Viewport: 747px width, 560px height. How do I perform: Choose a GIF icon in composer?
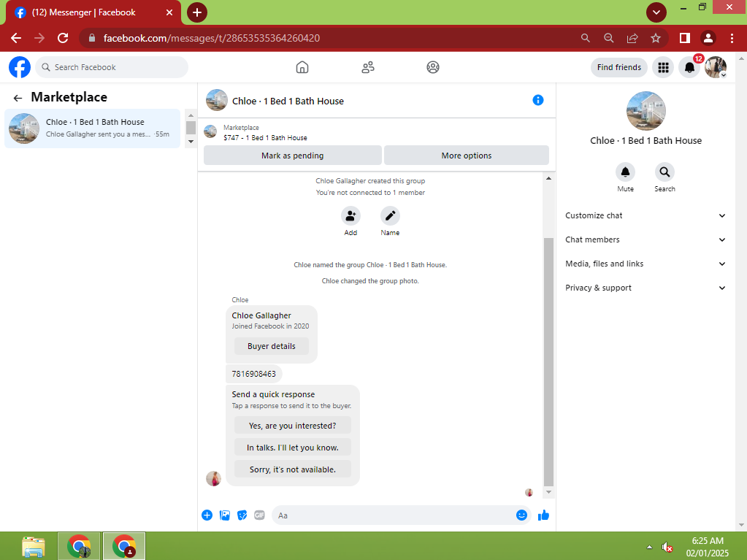pos(259,515)
